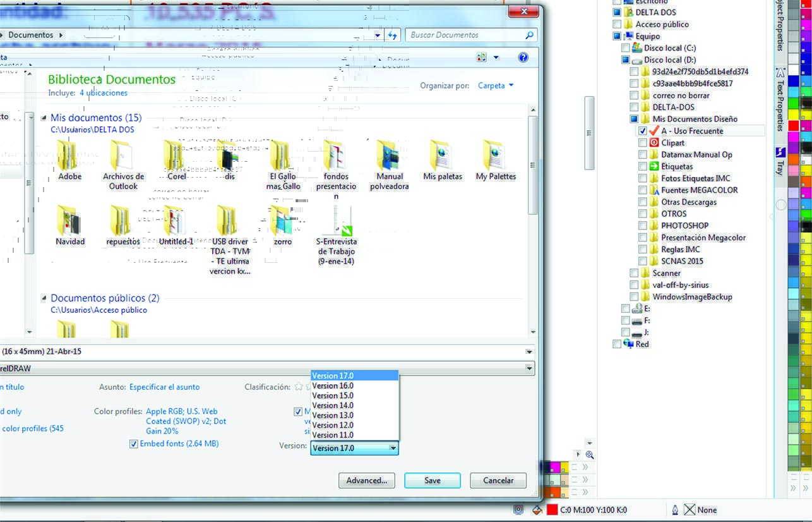Click the help question mark icon
Image resolution: width=812 pixels, height=522 pixels.
(x=523, y=58)
